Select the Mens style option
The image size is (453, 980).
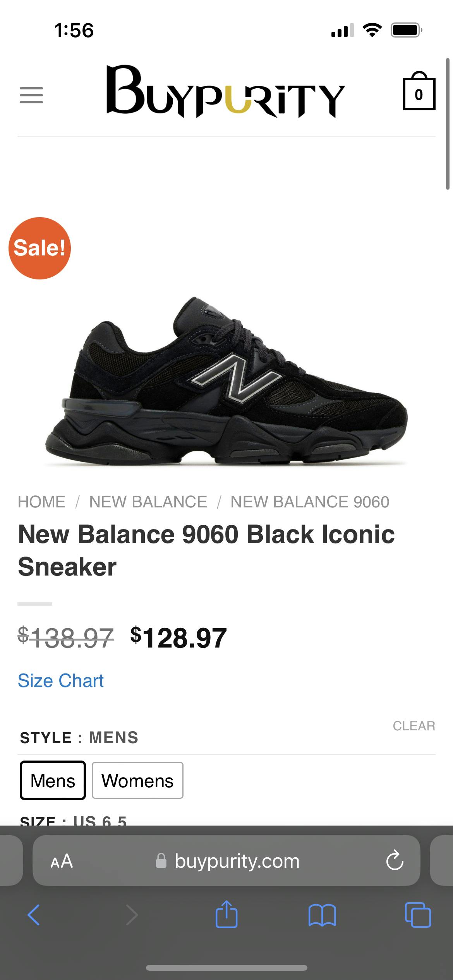[53, 781]
